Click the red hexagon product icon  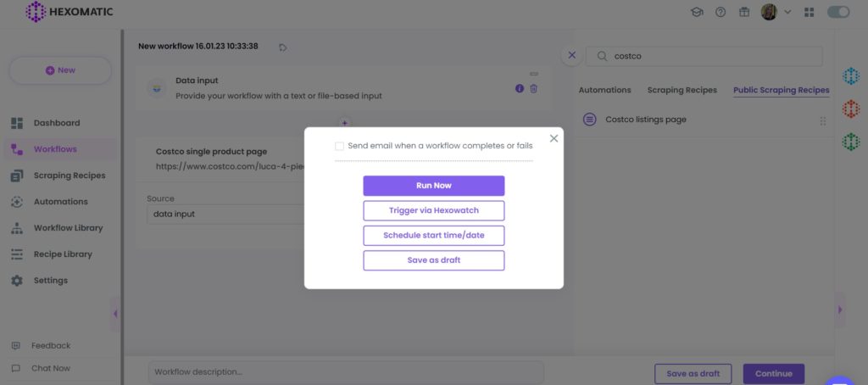[851, 109]
